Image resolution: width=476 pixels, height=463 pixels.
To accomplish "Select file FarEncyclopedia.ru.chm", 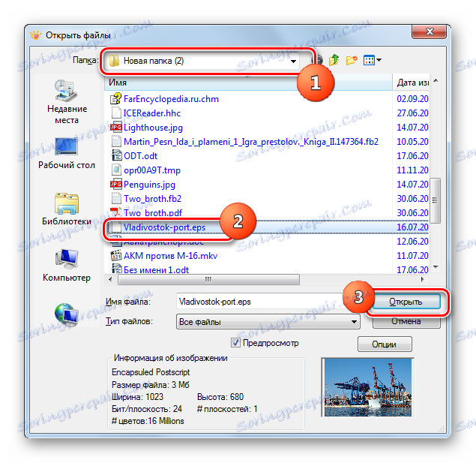I will click(x=171, y=99).
